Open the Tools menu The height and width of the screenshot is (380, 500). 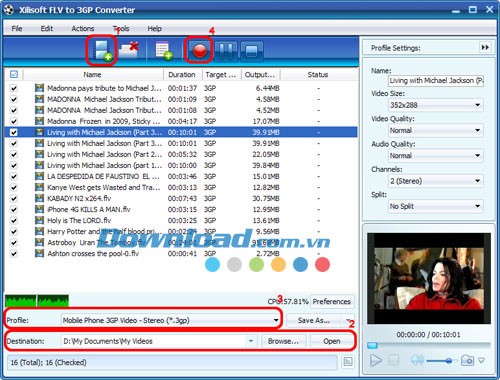click(121, 29)
